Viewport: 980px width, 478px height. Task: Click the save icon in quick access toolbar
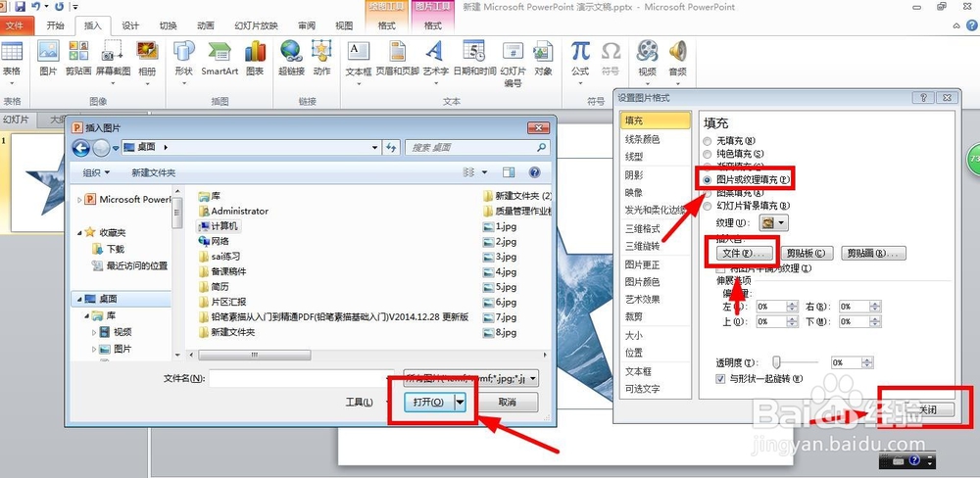tap(20, 7)
